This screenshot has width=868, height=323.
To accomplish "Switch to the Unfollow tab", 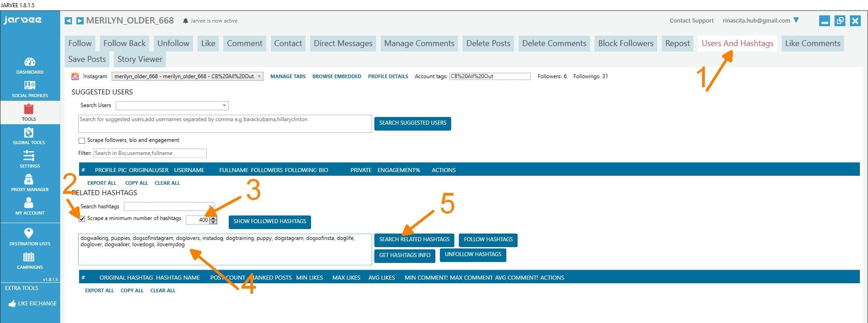I will click(x=173, y=43).
